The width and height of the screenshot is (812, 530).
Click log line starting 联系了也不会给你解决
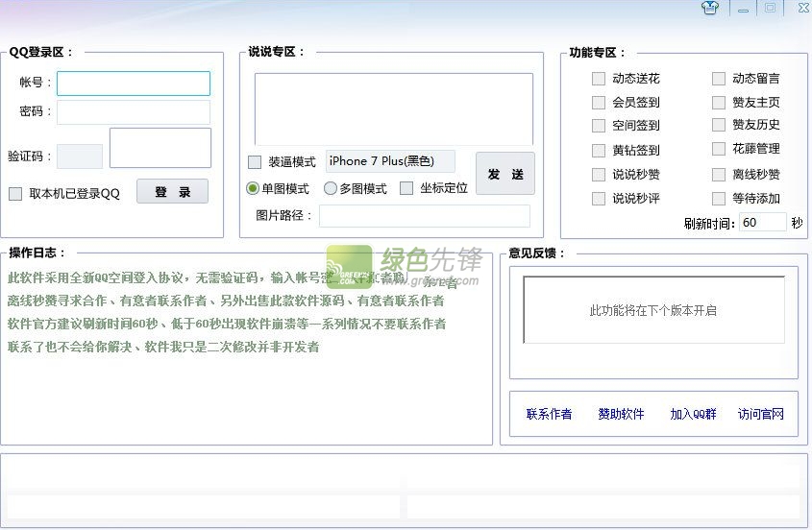(x=163, y=347)
